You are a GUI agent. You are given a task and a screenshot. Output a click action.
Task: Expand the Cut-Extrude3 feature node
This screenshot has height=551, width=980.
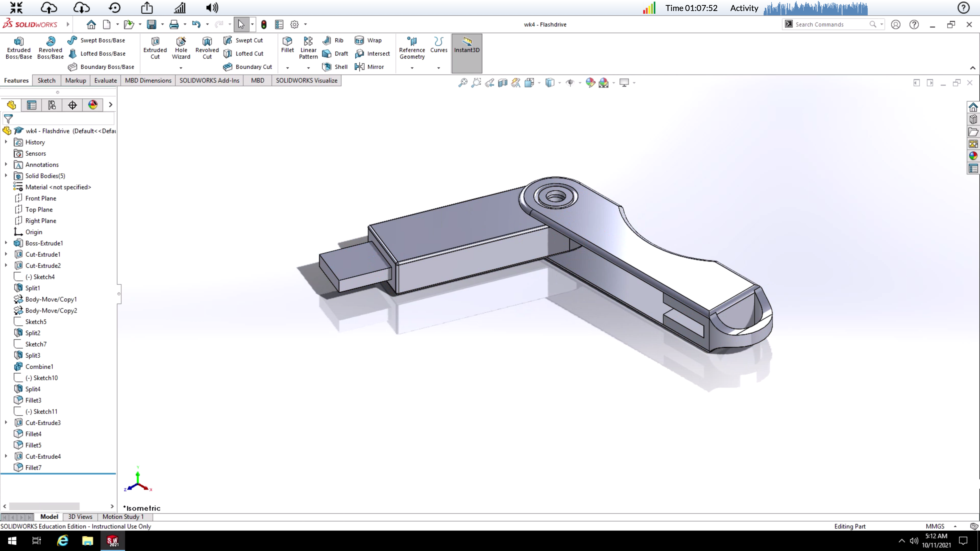pyautogui.click(x=6, y=422)
